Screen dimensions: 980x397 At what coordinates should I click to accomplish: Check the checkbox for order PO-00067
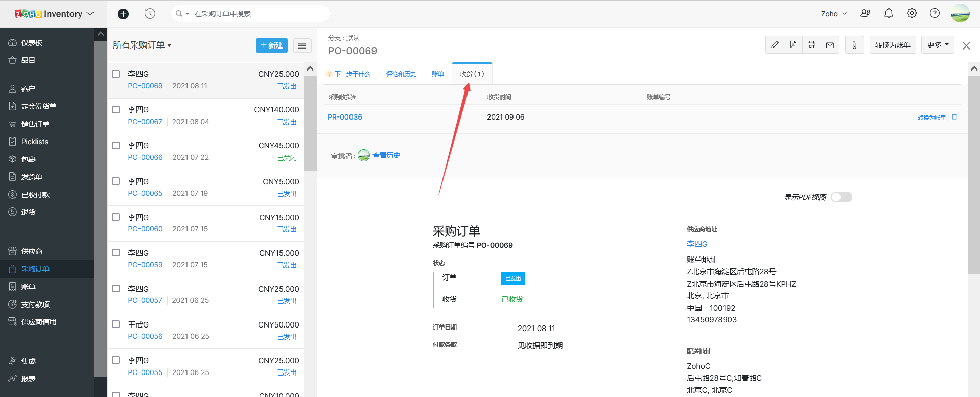pyautogui.click(x=116, y=110)
